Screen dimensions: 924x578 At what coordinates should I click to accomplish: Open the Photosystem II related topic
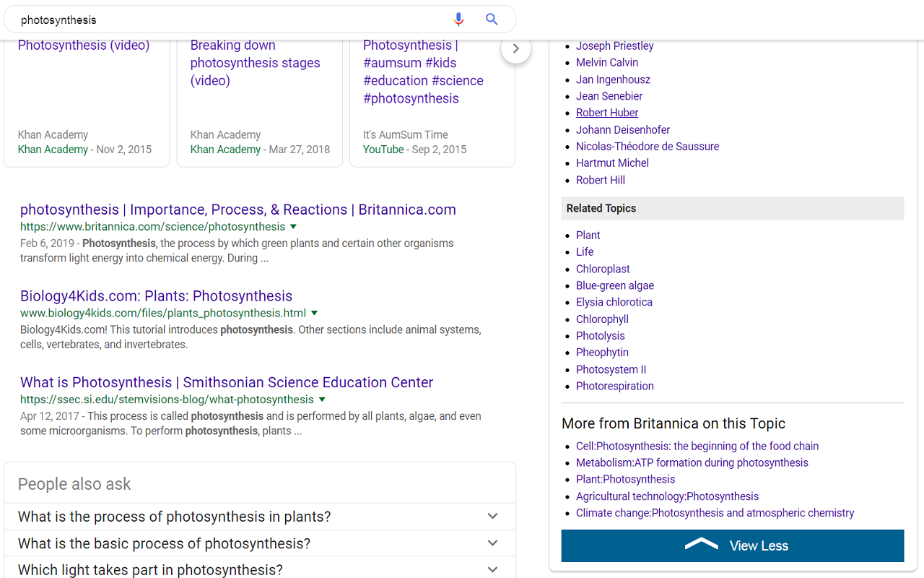pyautogui.click(x=611, y=369)
